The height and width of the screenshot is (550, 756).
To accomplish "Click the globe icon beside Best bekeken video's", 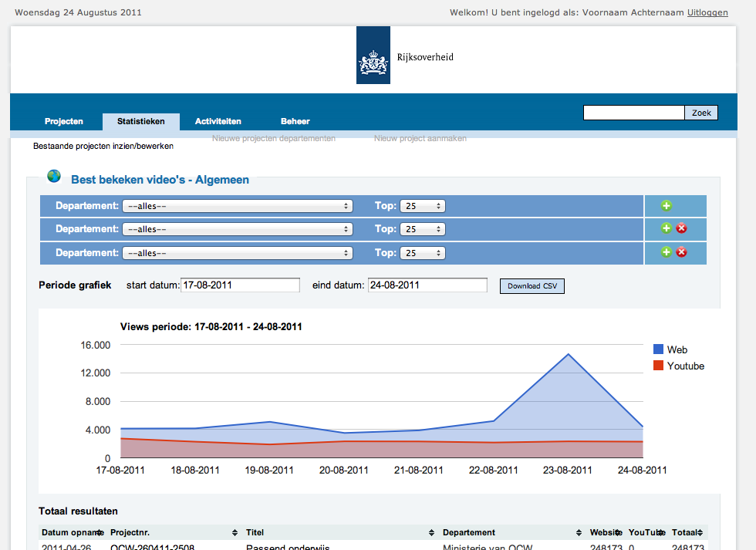I will coord(54,177).
